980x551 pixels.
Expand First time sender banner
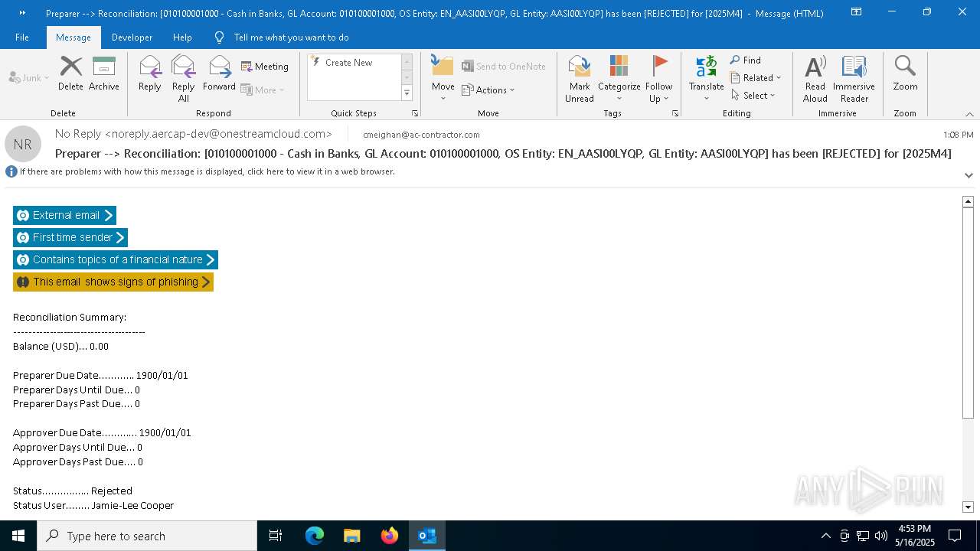(70, 237)
